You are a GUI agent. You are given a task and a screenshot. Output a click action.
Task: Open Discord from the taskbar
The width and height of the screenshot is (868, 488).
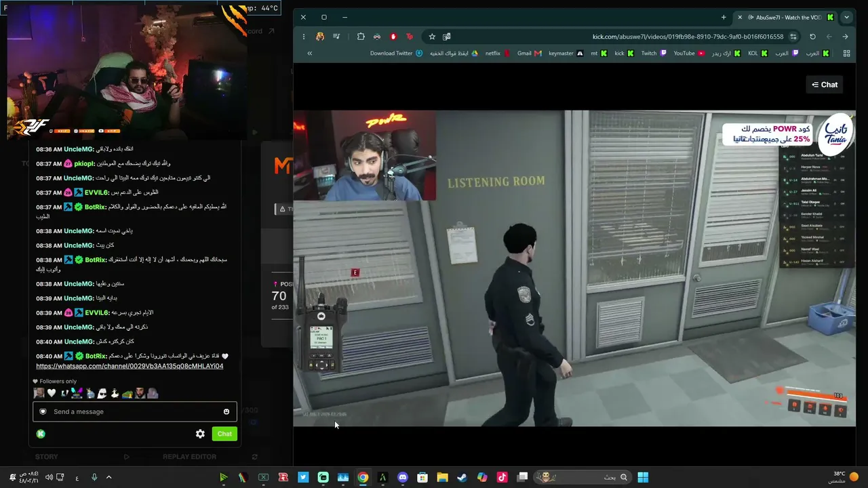tap(403, 477)
